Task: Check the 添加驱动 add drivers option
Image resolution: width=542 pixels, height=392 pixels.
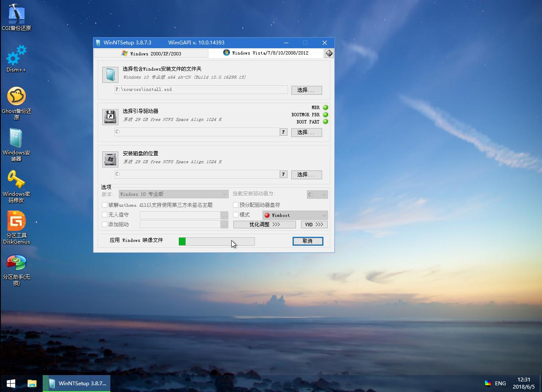Action: [x=104, y=224]
